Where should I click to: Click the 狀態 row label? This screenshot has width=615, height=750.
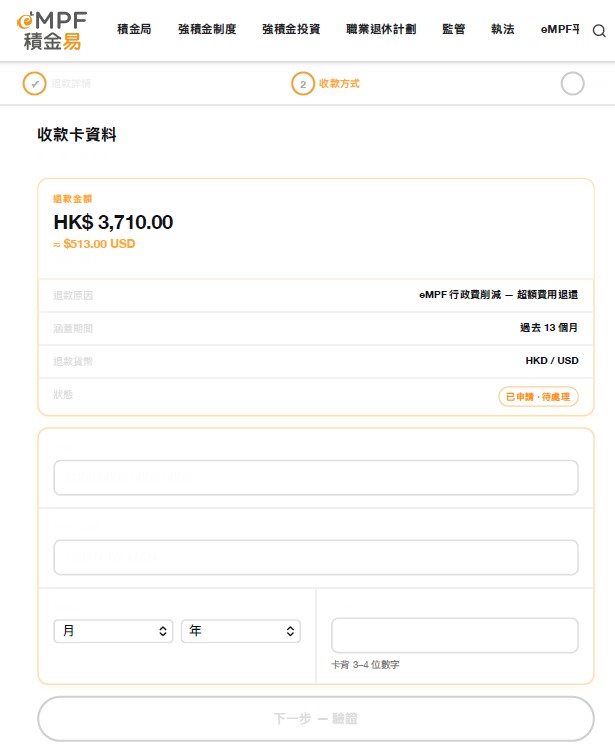point(63,394)
